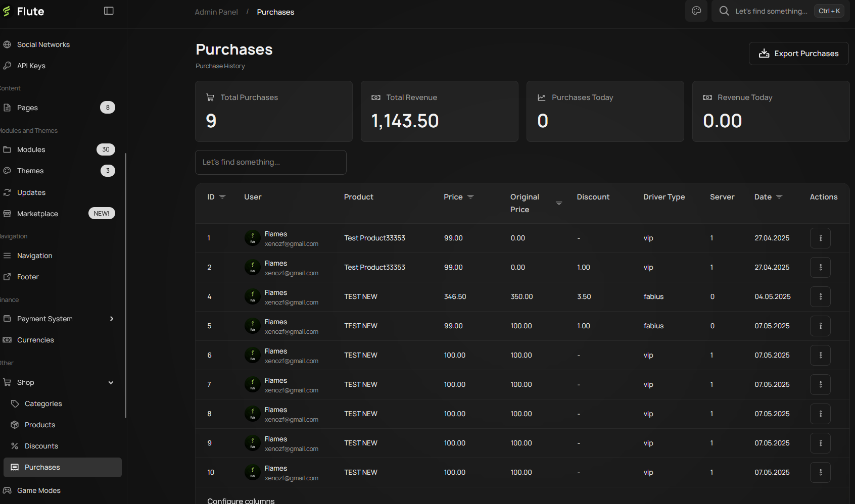This screenshot has height=504, width=855.
Task: Click the Currencies coin icon
Action: pos(7,339)
